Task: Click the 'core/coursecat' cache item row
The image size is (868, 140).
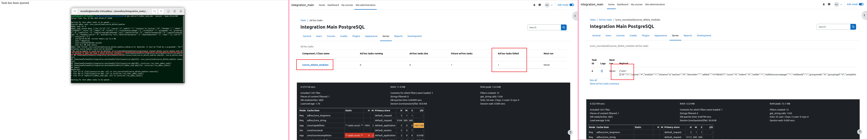Action: coord(362,131)
